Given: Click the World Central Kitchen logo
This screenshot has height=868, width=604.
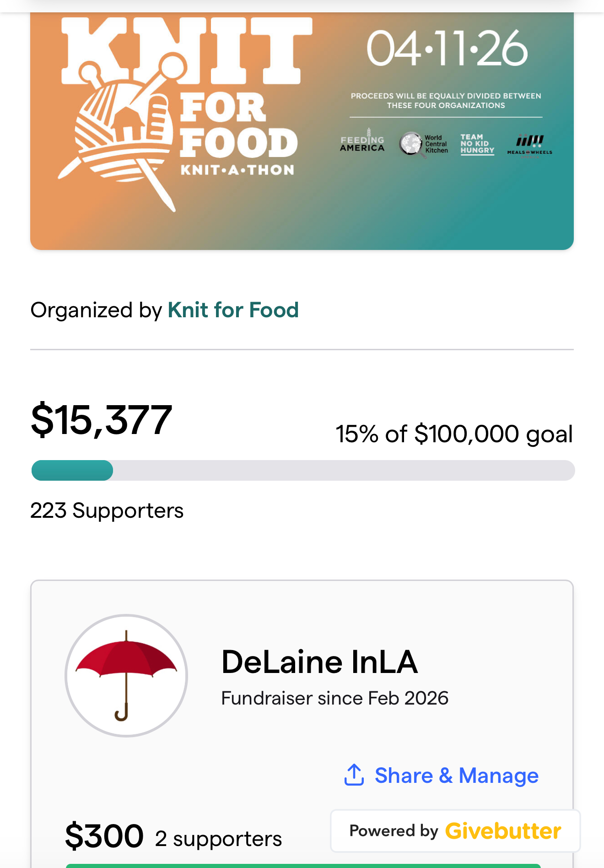Looking at the screenshot, I should (x=423, y=144).
